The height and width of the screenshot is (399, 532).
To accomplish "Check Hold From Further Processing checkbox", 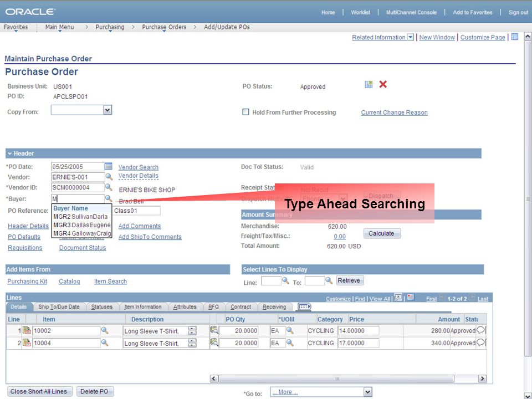I will pos(245,112).
